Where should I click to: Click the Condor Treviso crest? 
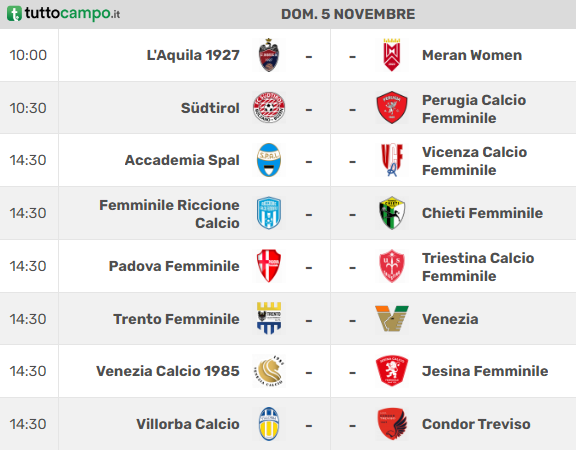click(x=392, y=424)
